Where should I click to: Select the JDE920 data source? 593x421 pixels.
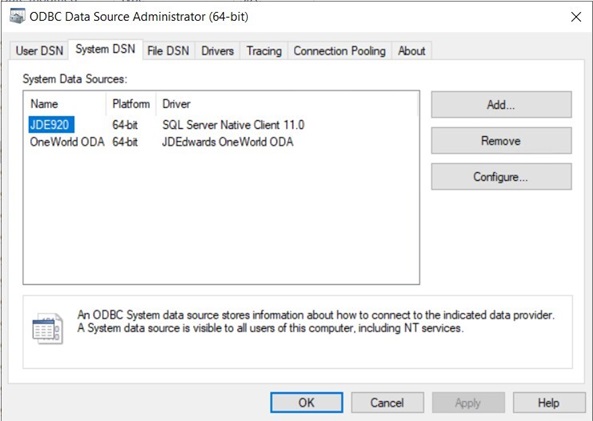click(x=51, y=124)
